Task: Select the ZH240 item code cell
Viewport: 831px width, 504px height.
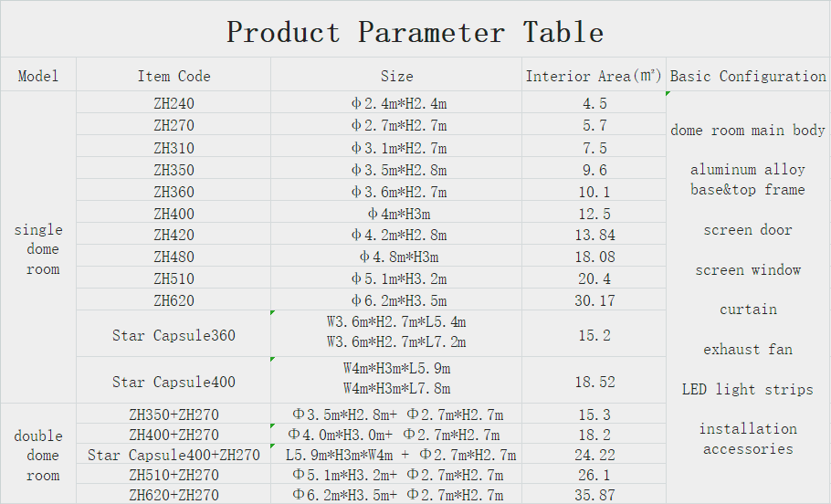Action: pyautogui.click(x=174, y=103)
